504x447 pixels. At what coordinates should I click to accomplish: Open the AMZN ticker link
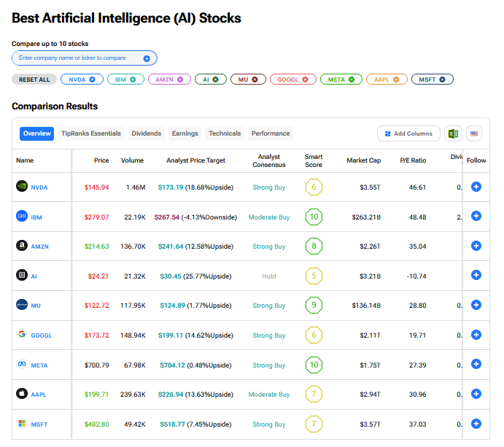40,246
